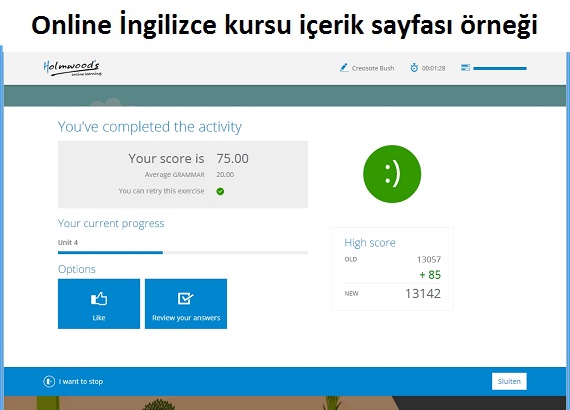This screenshot has width=570, height=410.
Task: Click the Your score is label
Action: tap(166, 158)
